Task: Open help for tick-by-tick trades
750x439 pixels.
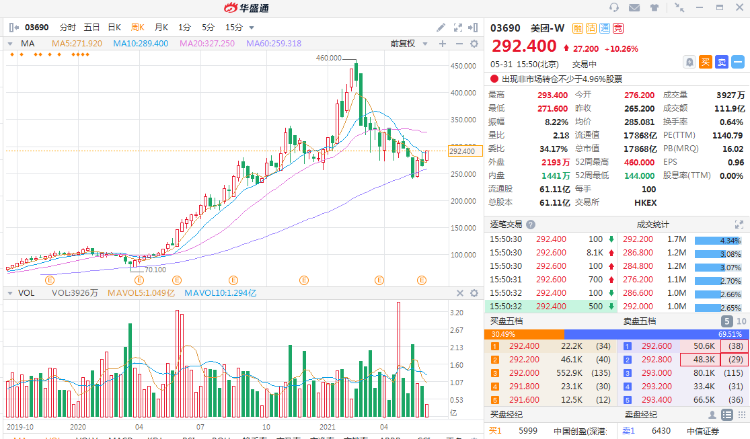Action: pos(530,224)
